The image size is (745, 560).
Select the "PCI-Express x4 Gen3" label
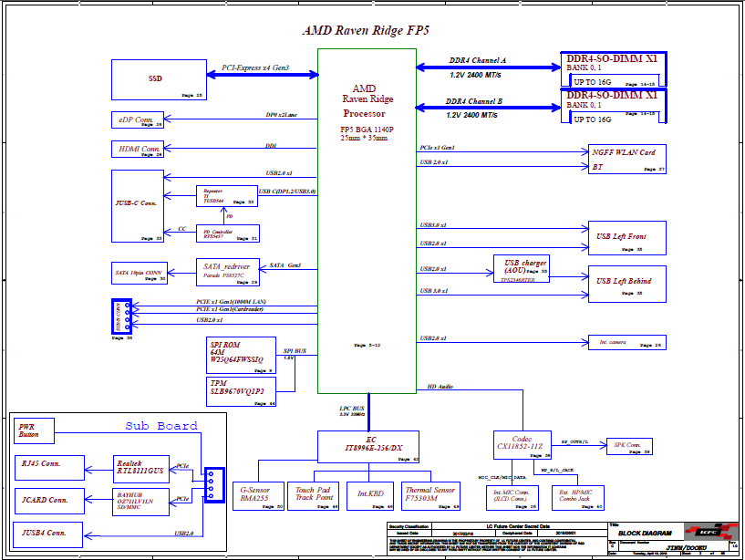(255, 67)
